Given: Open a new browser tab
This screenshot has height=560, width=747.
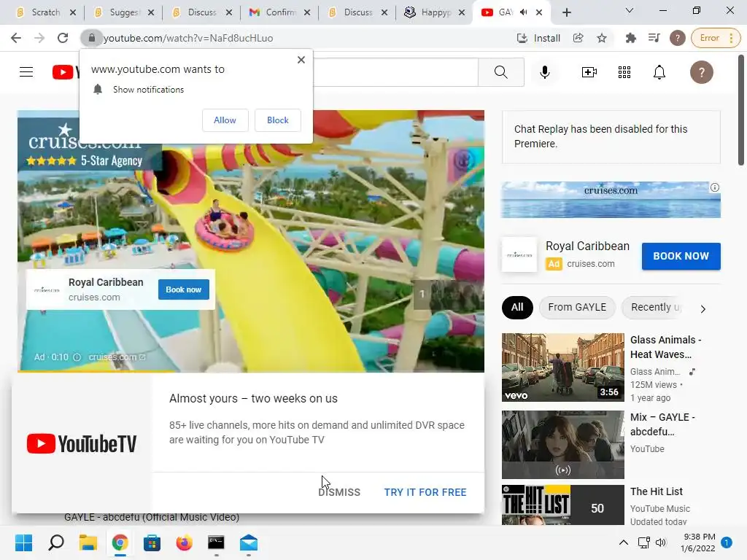Looking at the screenshot, I should point(566,13).
